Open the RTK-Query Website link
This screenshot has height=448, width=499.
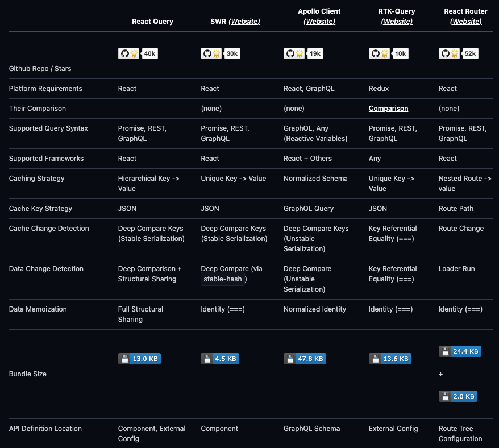[397, 22]
